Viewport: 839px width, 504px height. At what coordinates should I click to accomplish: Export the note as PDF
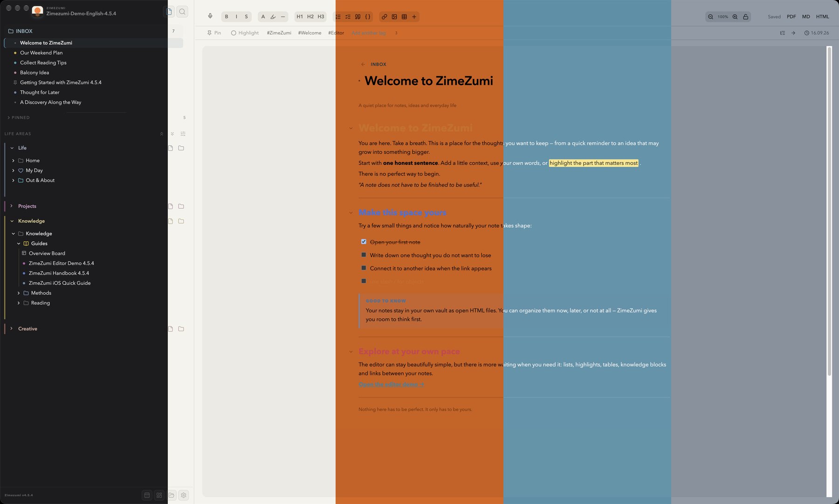[x=791, y=17]
